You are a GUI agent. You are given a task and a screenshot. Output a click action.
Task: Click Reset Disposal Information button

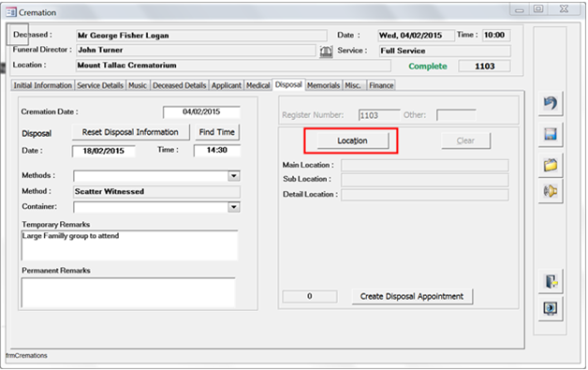click(130, 132)
